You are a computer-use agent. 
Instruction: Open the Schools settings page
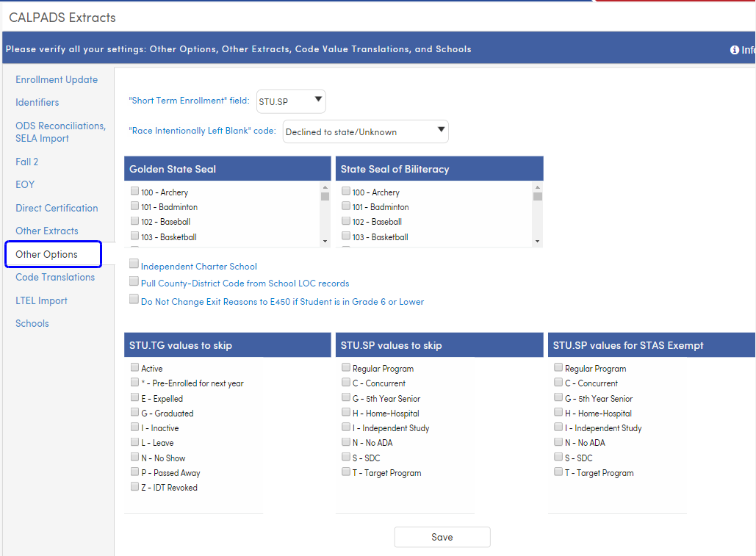pos(32,322)
